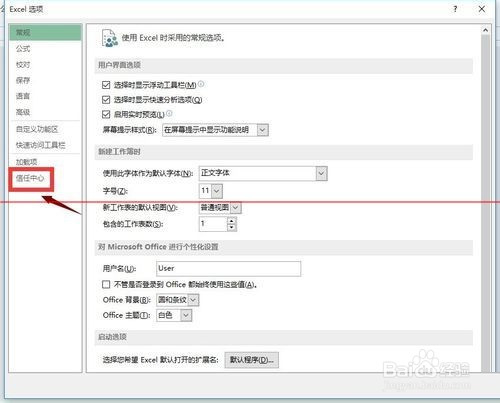This screenshot has width=500, height=403.
Task: Select the 常规 category
Action: click(x=45, y=32)
